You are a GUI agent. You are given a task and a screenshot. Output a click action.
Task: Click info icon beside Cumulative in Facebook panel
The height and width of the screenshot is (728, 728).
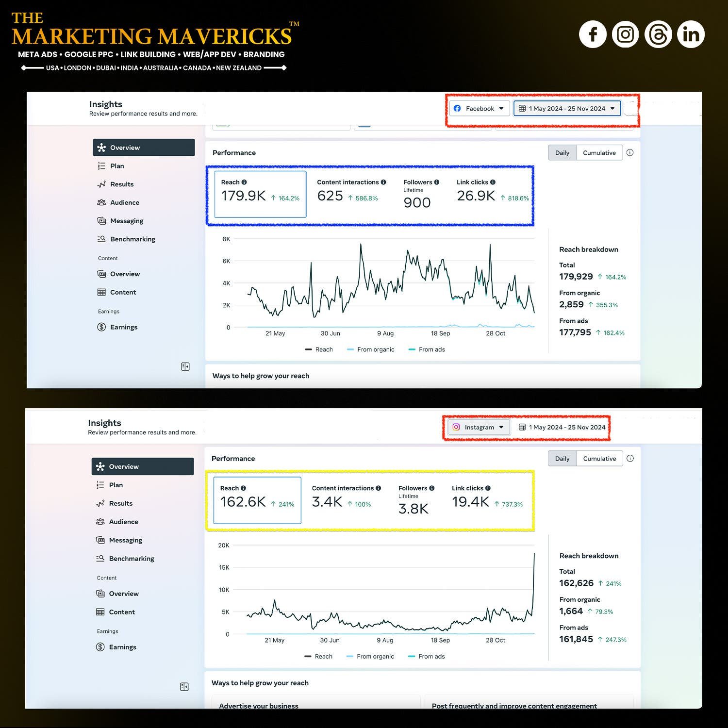coord(630,152)
